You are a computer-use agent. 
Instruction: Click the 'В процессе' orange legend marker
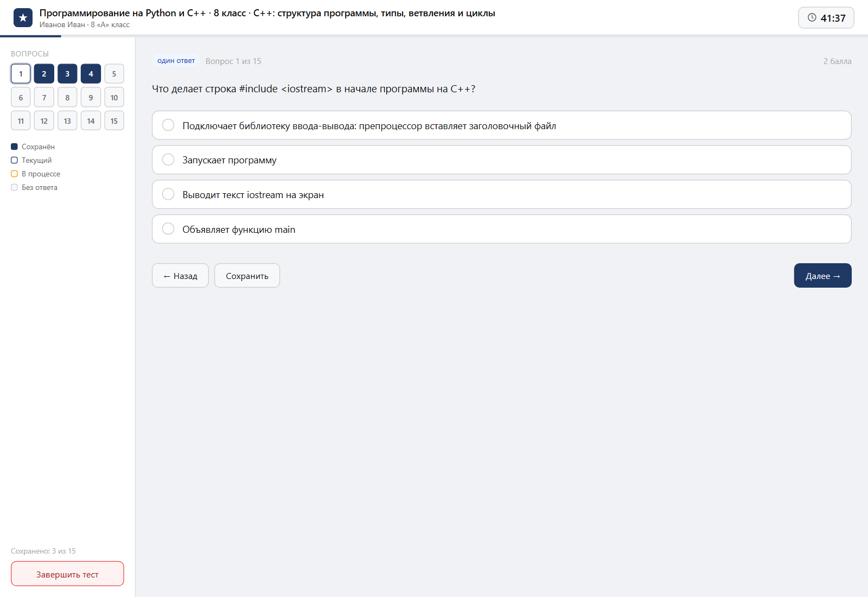click(x=14, y=174)
